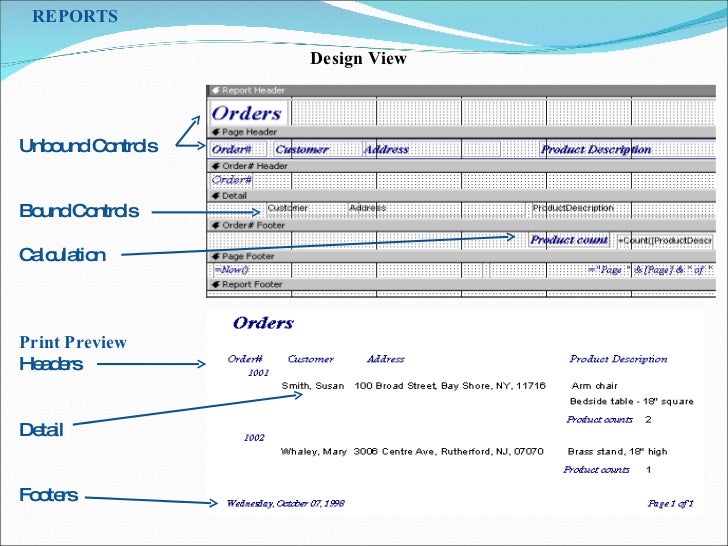Click the arrow icon beside Report Header
Screen dimensions: 728x546
click(x=215, y=91)
